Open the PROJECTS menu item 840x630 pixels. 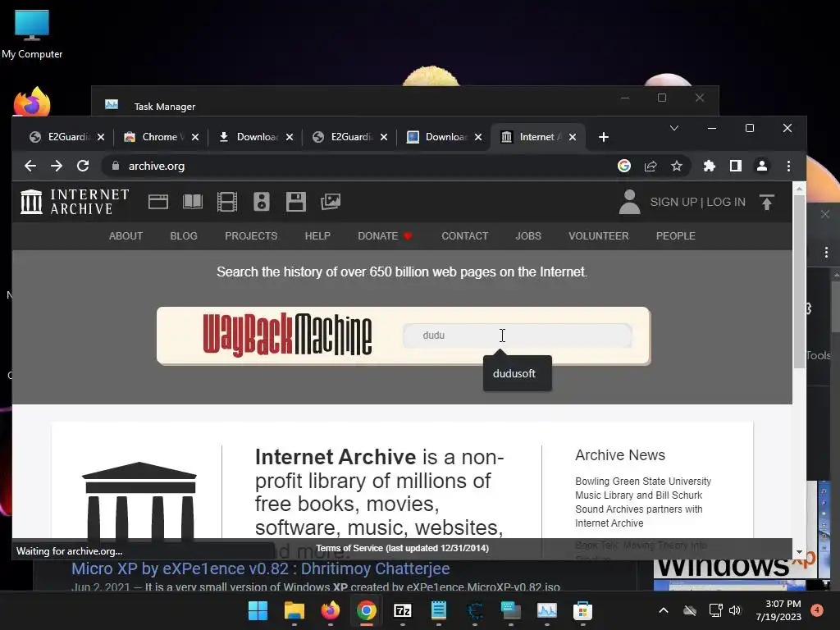[251, 236]
